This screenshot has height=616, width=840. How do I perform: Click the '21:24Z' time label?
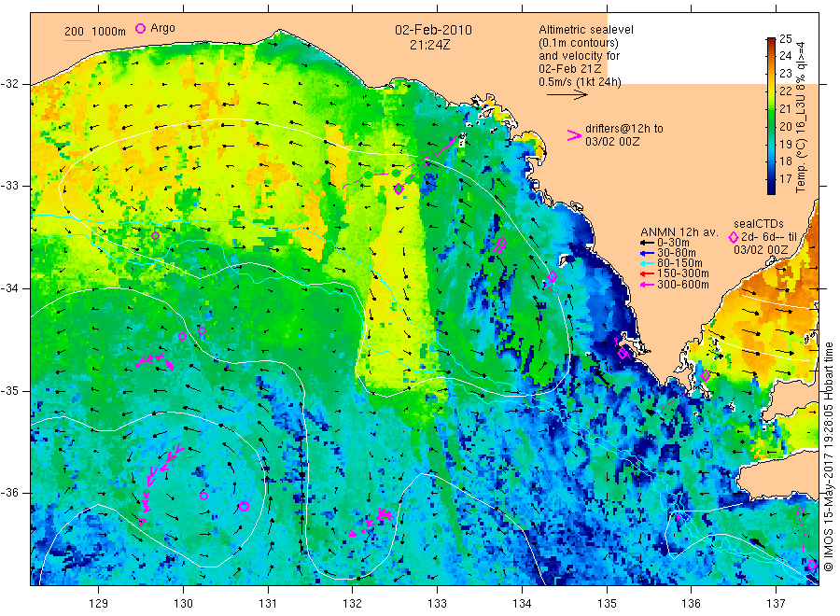429,46
